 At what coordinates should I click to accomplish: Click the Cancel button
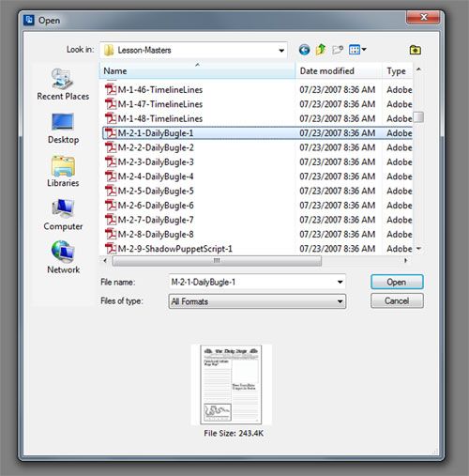tap(397, 300)
